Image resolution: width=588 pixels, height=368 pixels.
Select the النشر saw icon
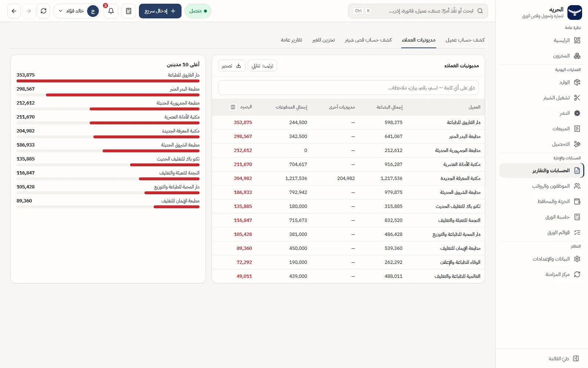point(577,113)
